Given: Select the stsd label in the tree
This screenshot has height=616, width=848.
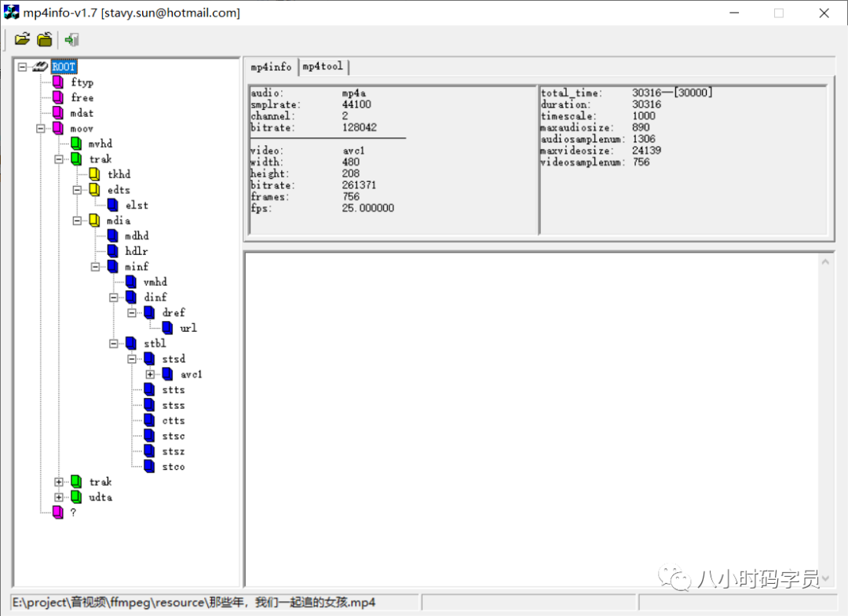Looking at the screenshot, I should coord(174,359).
